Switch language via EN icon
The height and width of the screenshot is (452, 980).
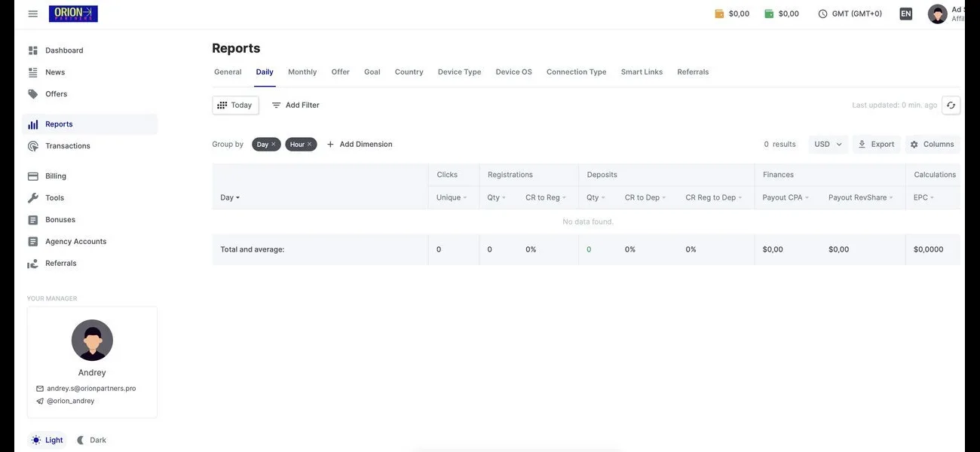pos(905,14)
